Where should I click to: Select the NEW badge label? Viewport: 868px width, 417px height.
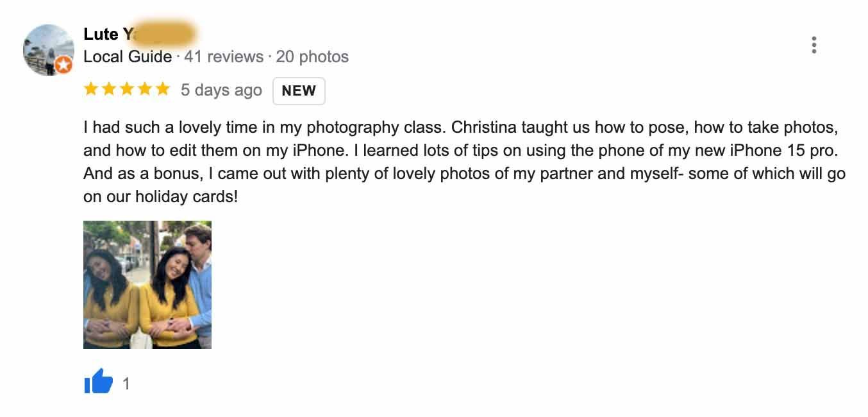click(x=299, y=91)
